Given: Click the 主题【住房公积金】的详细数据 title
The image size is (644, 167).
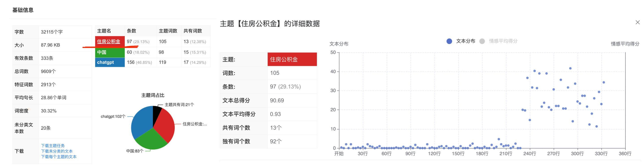Looking at the screenshot, I should [270, 24].
